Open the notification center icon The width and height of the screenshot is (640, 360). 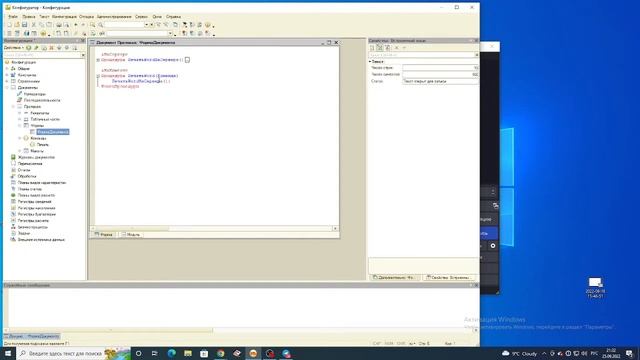point(629,353)
